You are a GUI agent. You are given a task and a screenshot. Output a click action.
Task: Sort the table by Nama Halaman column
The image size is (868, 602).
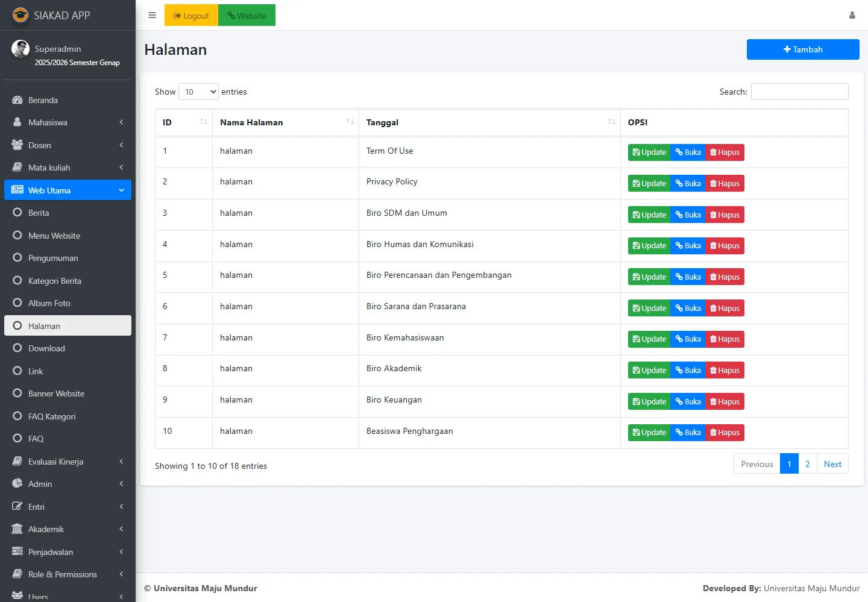[x=285, y=122]
